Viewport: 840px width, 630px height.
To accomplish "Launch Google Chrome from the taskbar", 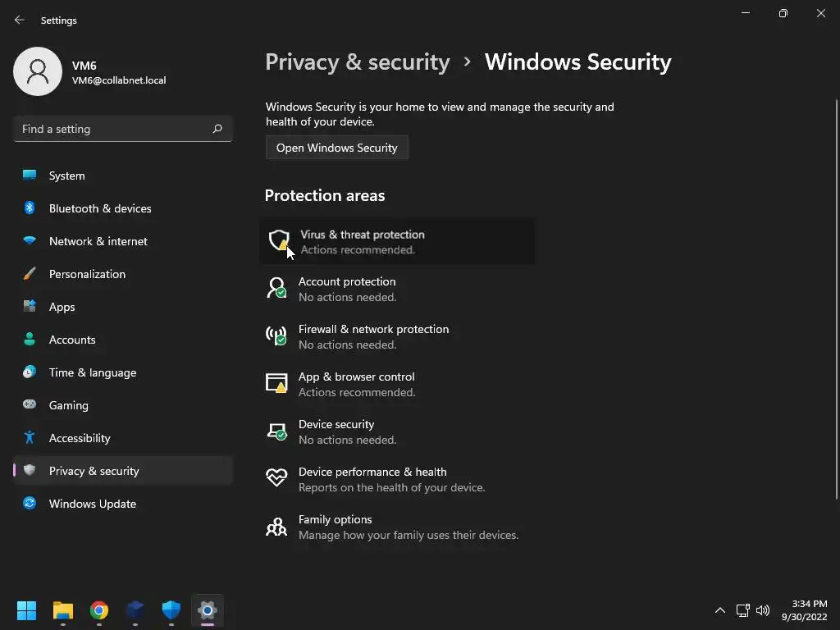I will point(99,610).
